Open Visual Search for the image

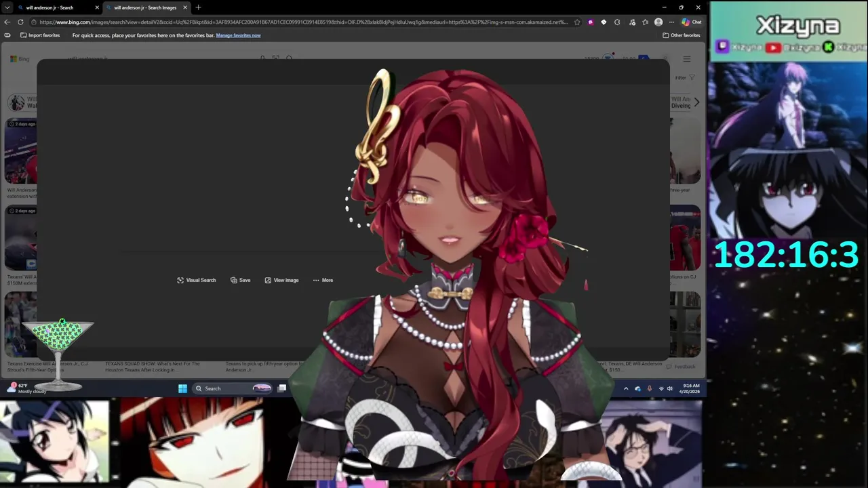[x=197, y=280]
